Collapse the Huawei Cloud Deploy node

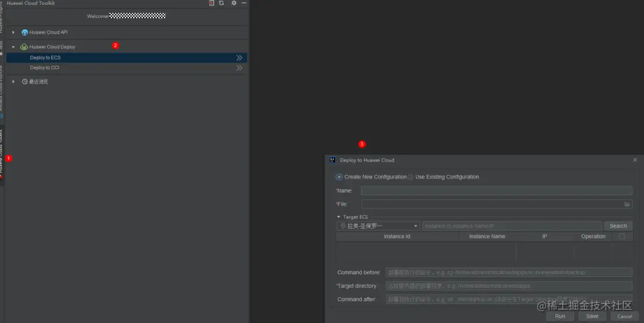13,47
